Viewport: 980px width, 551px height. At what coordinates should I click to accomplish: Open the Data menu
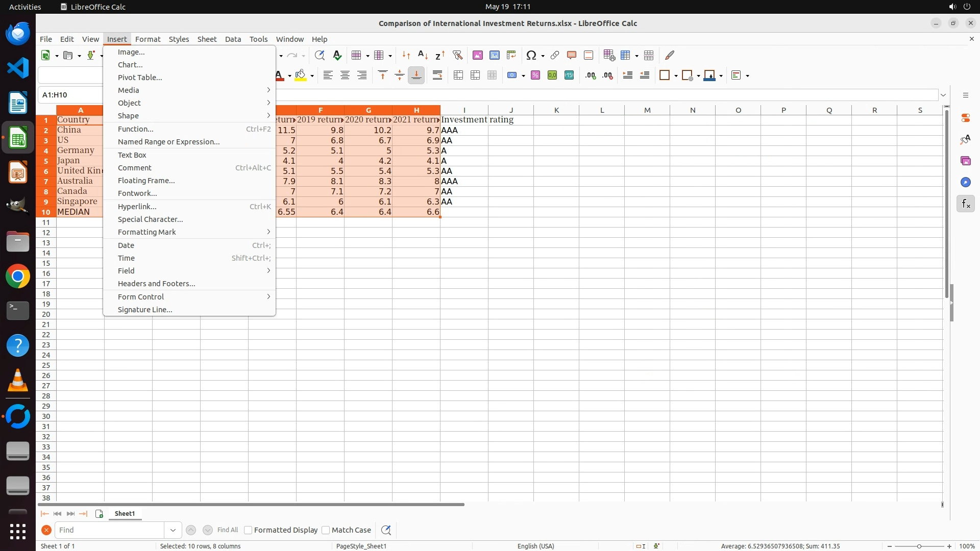coord(233,39)
